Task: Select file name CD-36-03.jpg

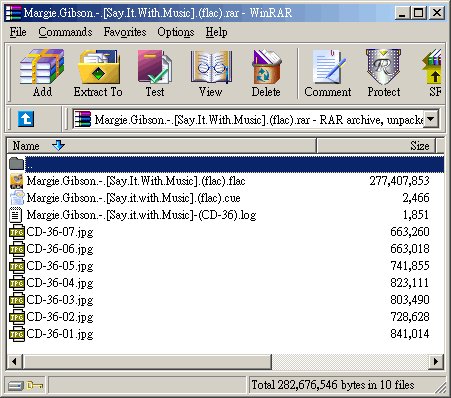Action: click(x=60, y=300)
